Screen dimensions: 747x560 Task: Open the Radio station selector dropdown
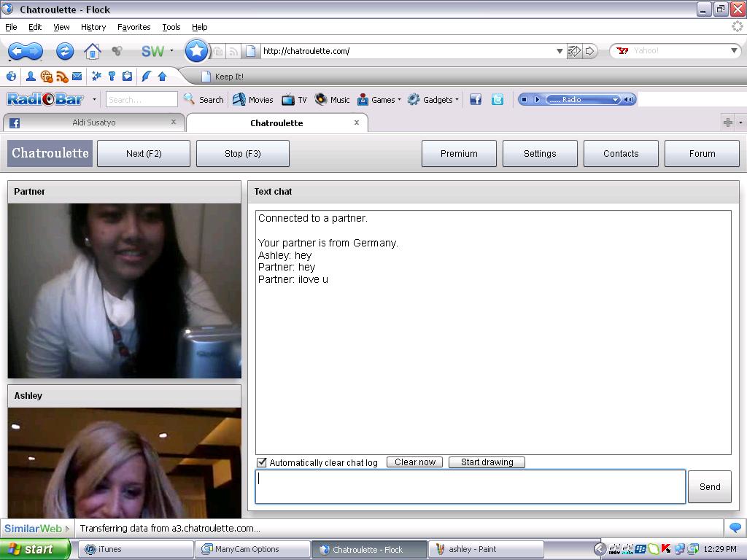[614, 99]
